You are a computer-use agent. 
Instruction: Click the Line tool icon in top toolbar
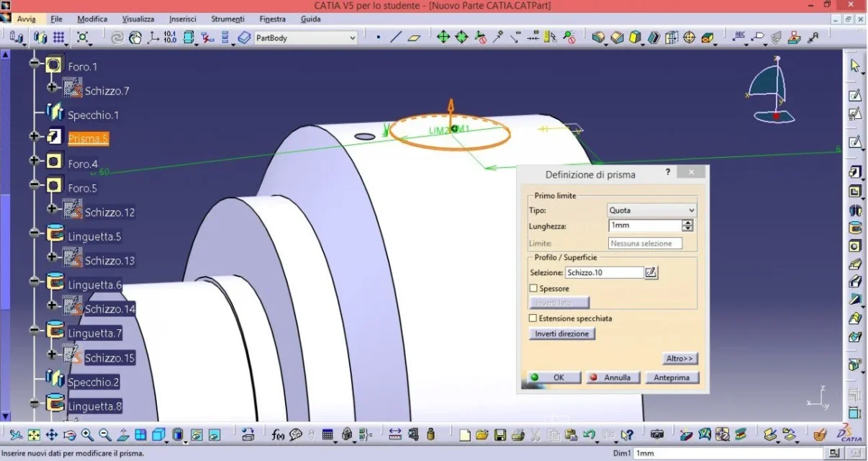[x=396, y=37]
